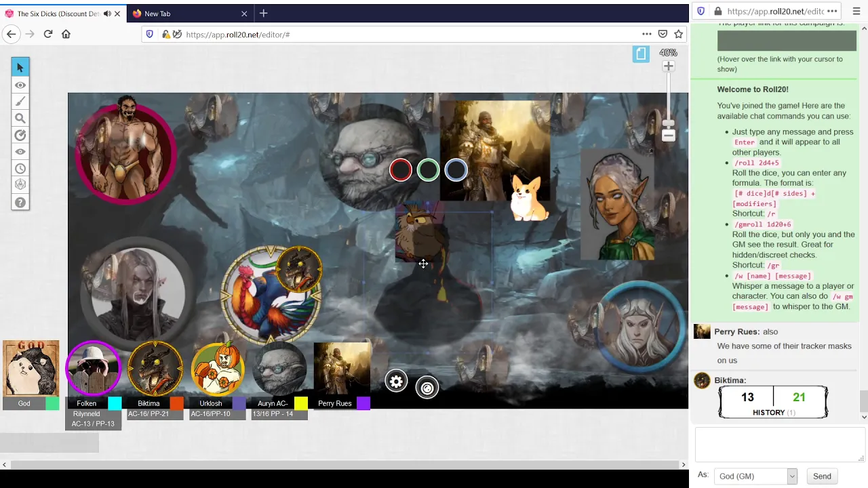Click God's green color swatch
Screen dimensions: 868x488
pos(52,403)
